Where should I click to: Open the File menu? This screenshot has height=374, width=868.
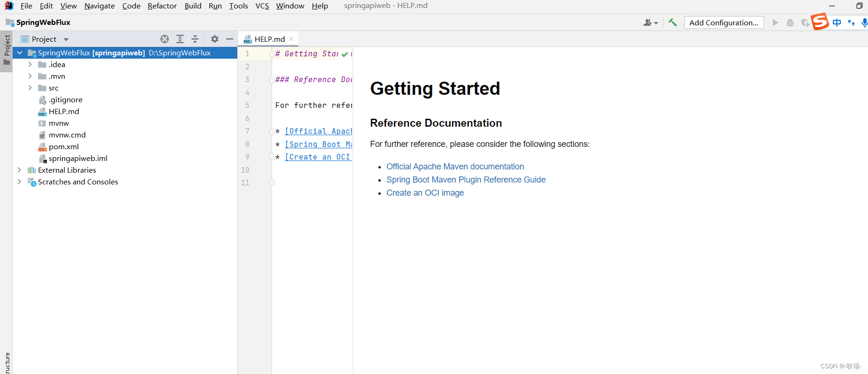[26, 6]
